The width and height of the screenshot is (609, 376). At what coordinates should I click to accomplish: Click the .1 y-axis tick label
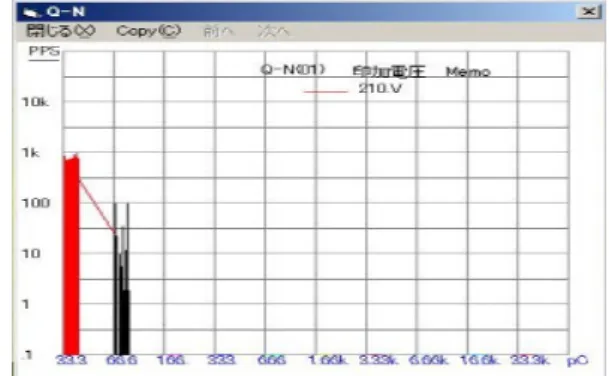click(28, 355)
